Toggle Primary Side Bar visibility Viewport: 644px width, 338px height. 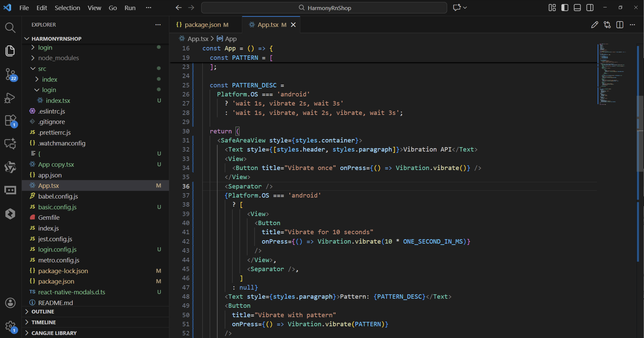565,8
